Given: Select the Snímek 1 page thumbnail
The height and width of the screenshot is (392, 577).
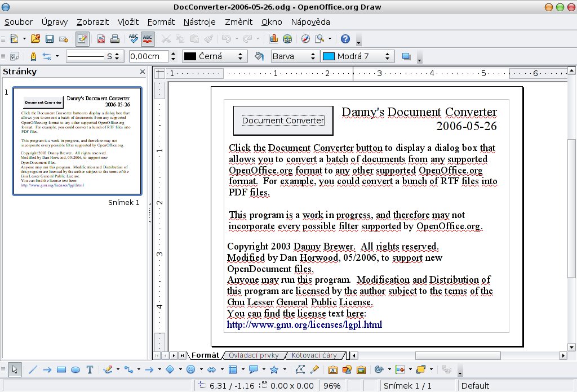Looking at the screenshot, I should 77,141.
